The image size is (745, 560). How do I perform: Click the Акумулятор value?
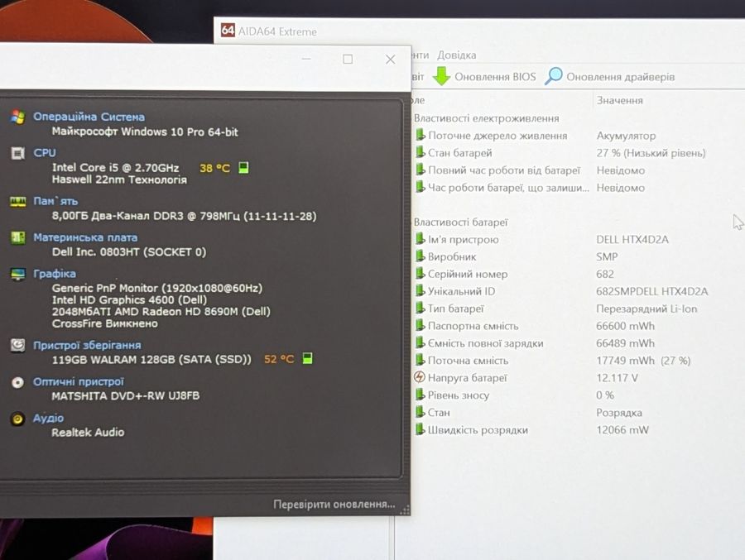pyautogui.click(x=627, y=136)
